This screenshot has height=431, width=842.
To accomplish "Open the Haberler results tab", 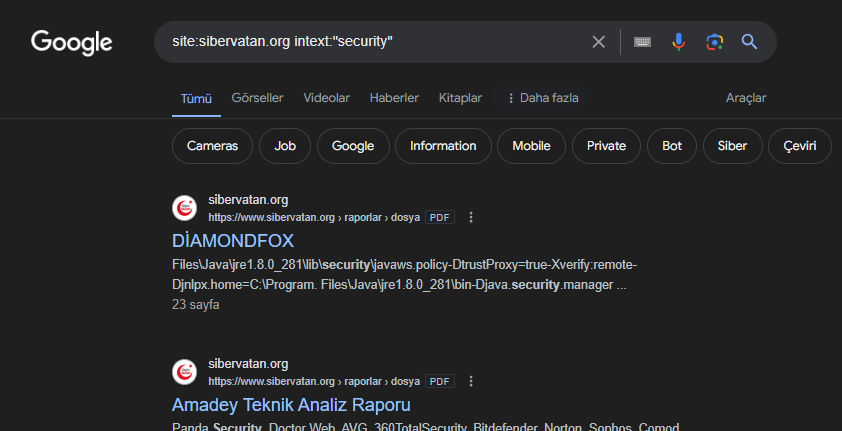I will pos(394,98).
